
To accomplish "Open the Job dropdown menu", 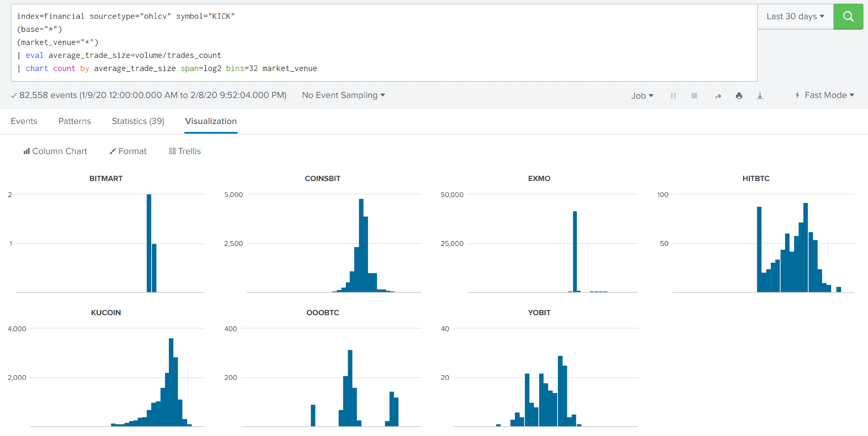I will pos(642,96).
